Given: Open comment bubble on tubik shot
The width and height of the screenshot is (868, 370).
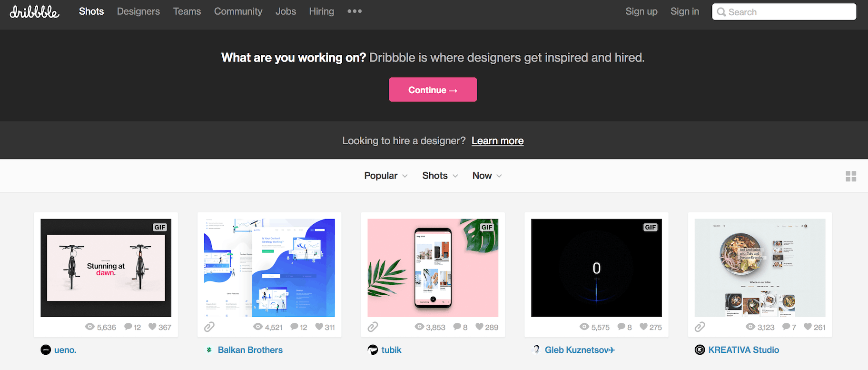Looking at the screenshot, I should click(x=457, y=327).
